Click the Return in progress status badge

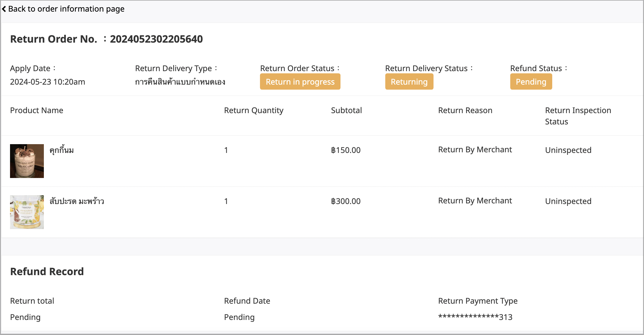point(300,82)
